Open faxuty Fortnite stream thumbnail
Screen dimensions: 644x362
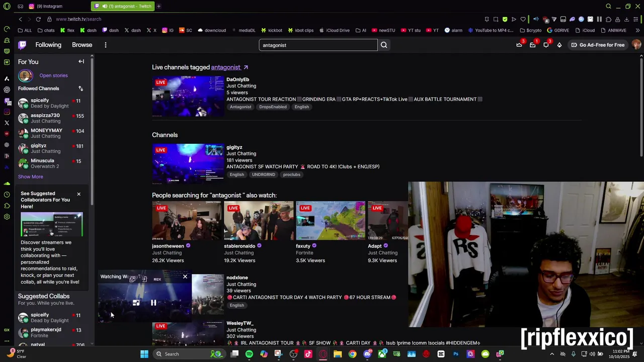pyautogui.click(x=331, y=221)
